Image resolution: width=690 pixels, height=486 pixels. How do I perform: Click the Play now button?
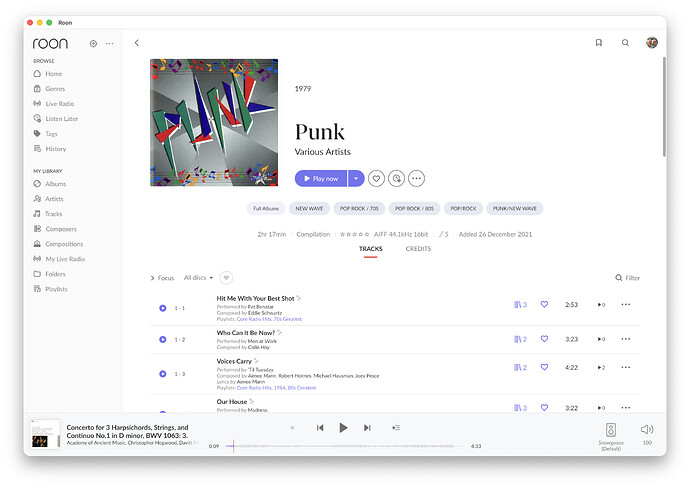point(321,178)
